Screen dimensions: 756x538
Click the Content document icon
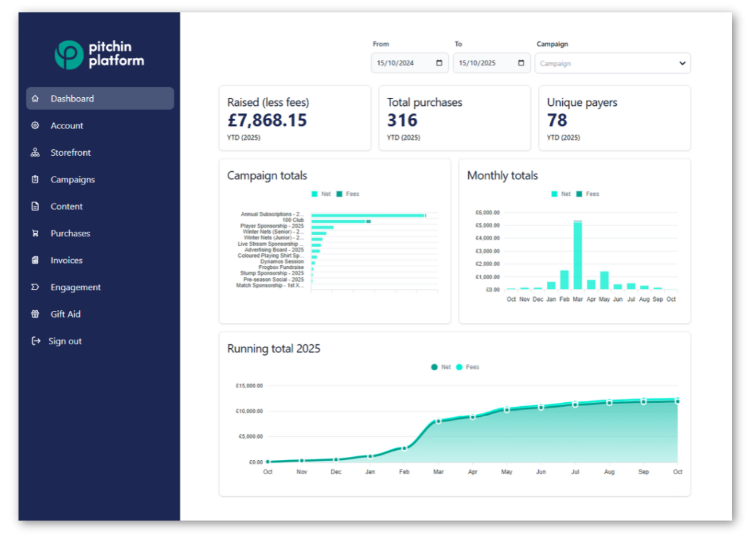[x=35, y=206]
